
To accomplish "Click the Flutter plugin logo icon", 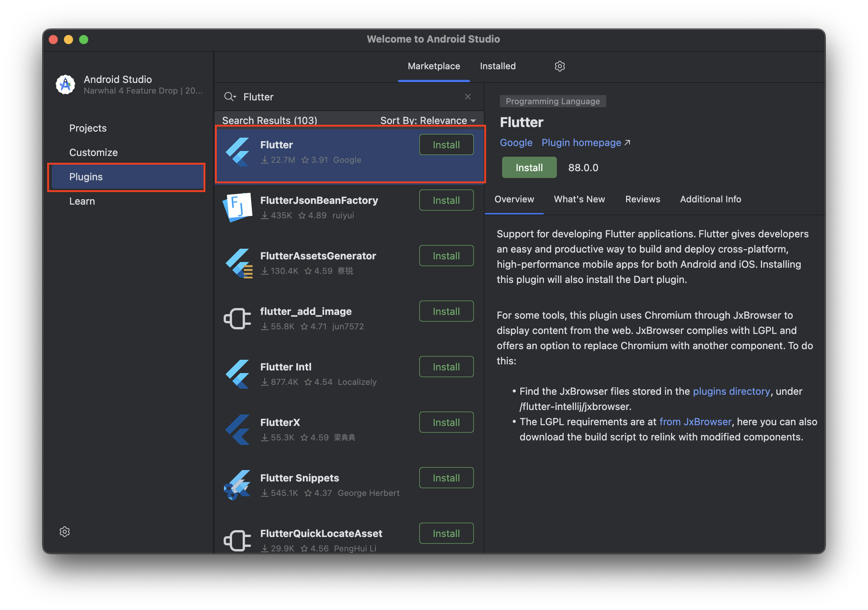I will [x=238, y=152].
